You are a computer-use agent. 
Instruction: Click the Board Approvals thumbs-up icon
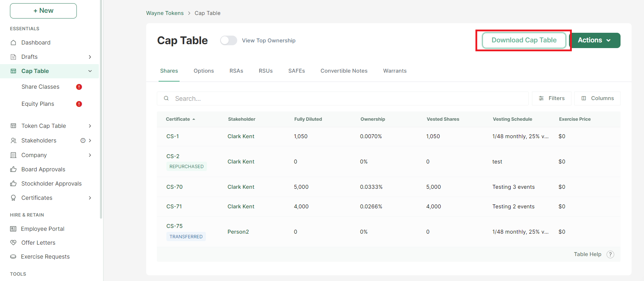[13, 169]
